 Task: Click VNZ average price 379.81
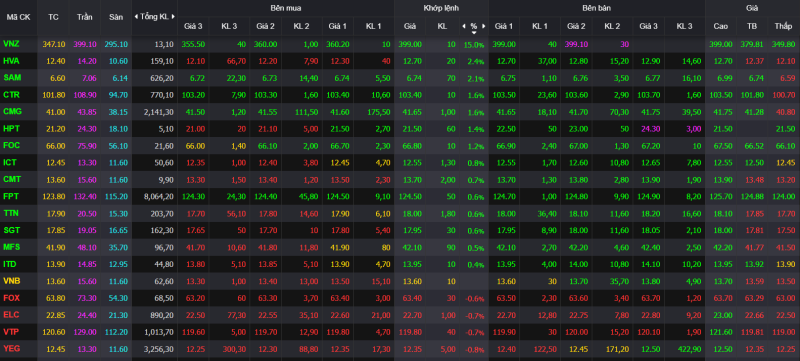752,44
